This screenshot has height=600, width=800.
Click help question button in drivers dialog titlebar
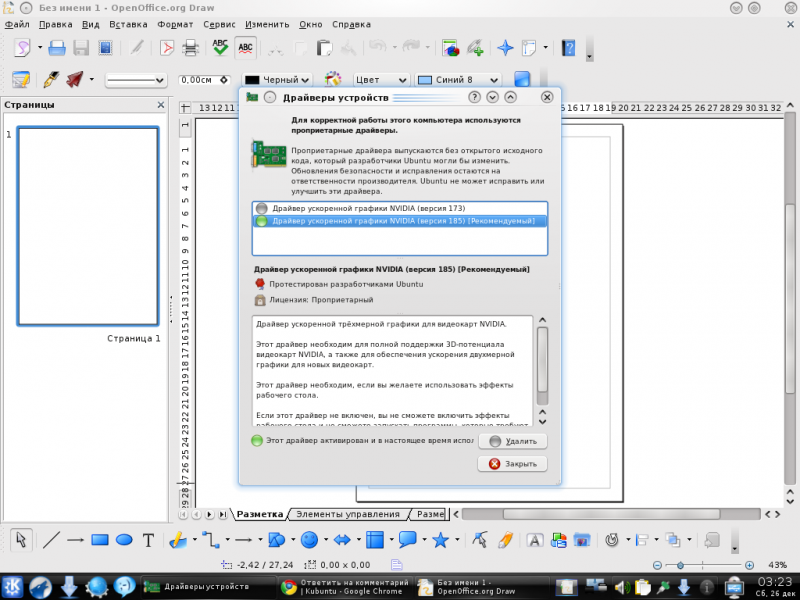pos(474,97)
